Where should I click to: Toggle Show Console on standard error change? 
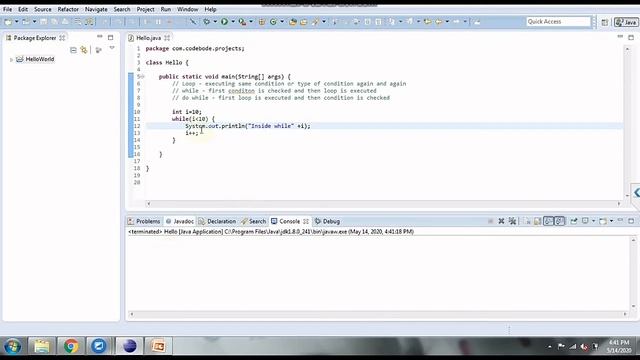click(x=560, y=221)
